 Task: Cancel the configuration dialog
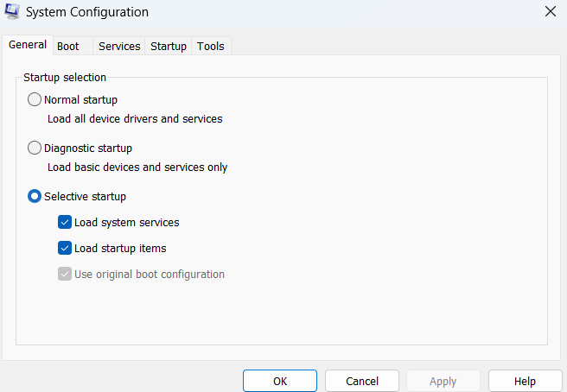[x=362, y=381]
